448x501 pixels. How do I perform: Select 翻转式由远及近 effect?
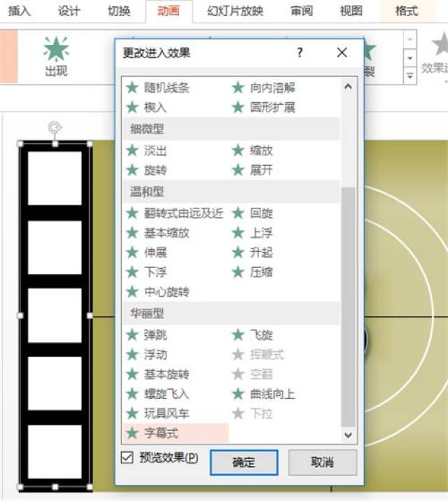coord(174,213)
